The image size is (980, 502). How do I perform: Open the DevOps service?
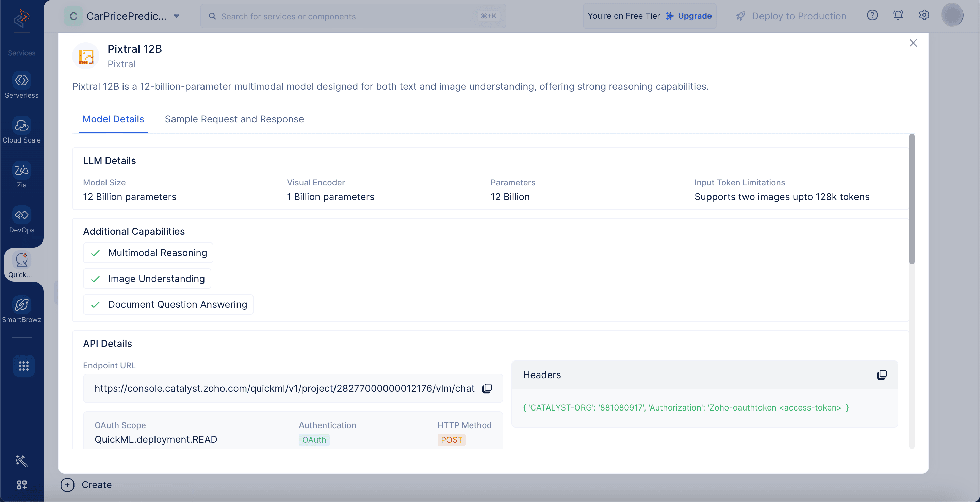[22, 220]
